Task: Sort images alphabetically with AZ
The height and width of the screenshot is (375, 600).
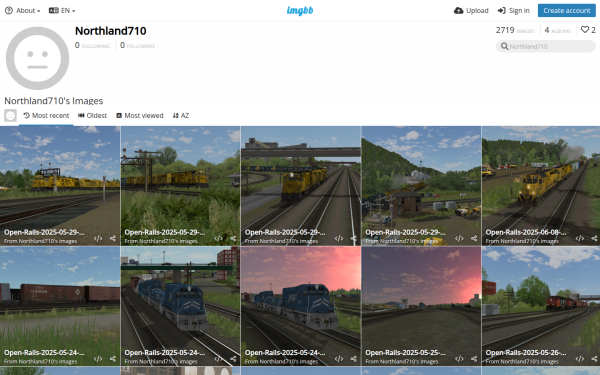Action: click(181, 116)
